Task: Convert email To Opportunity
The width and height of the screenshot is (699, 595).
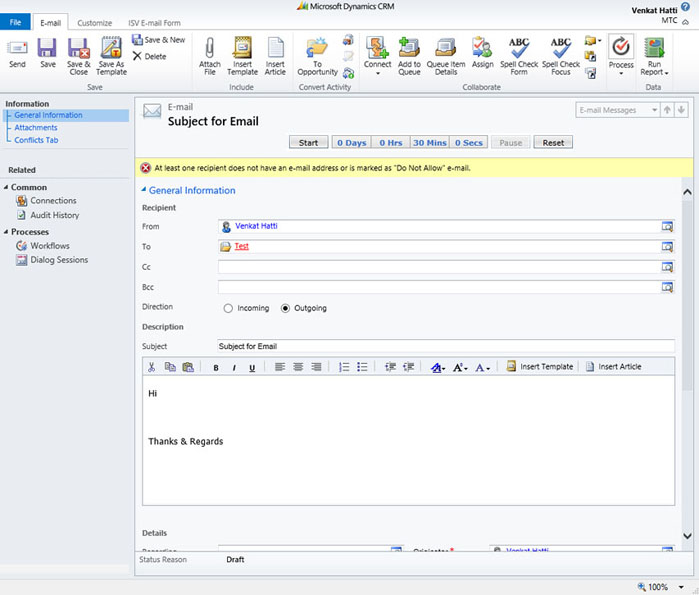Action: [317, 54]
